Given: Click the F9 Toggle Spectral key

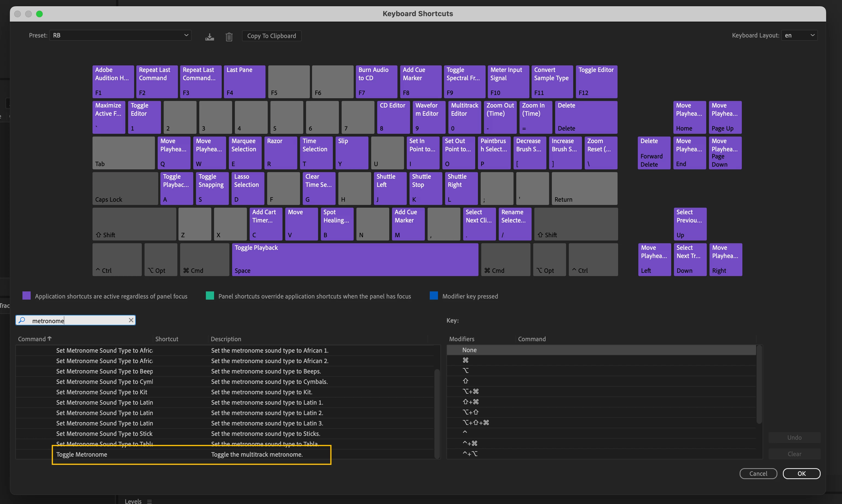Looking at the screenshot, I should tap(465, 82).
